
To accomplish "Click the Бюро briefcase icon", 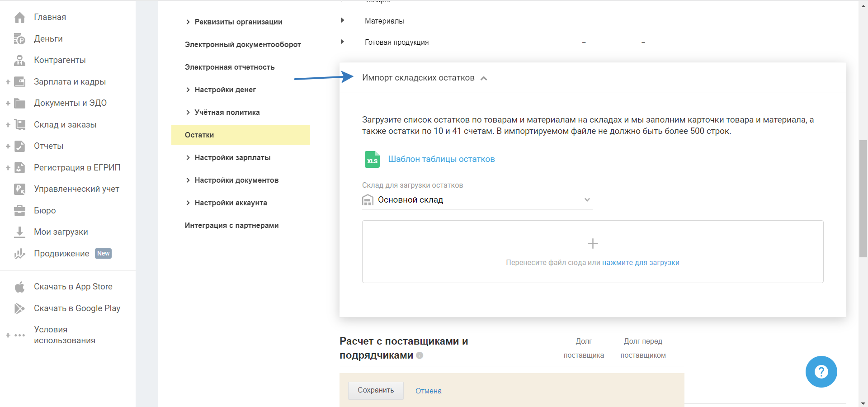I will tap(19, 211).
